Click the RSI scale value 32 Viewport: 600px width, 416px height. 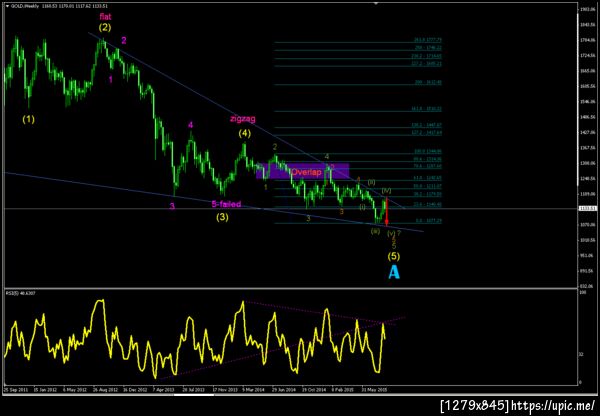tap(582, 355)
